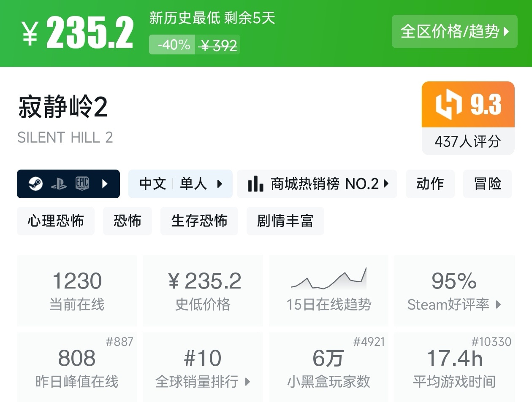532x402 pixels.
Task: Click the #887 rank label
Action: pos(119,342)
